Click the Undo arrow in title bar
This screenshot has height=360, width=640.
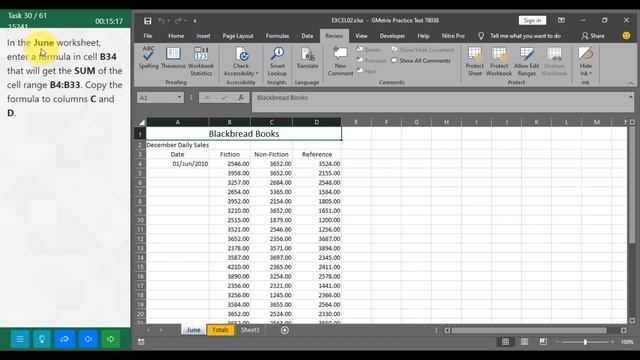(x=161, y=20)
